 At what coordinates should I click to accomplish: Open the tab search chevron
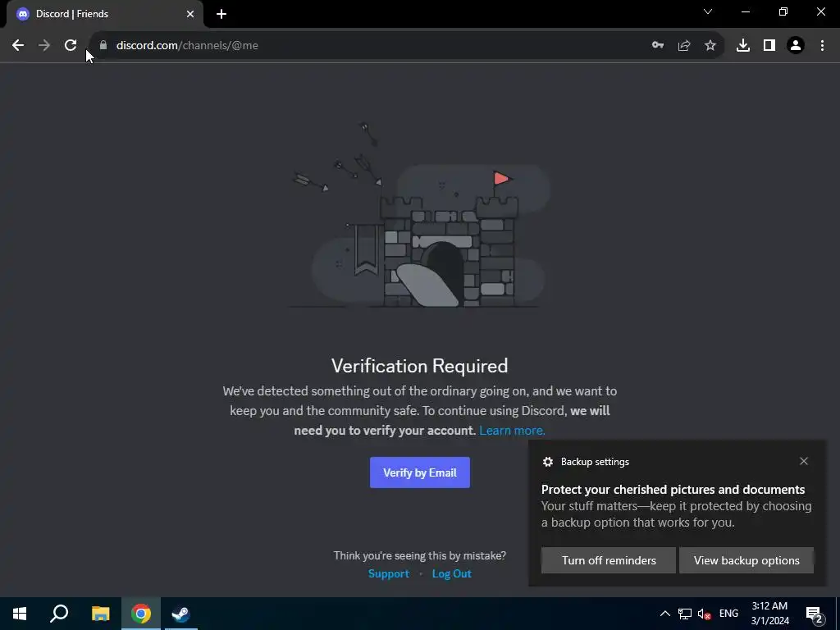click(708, 11)
